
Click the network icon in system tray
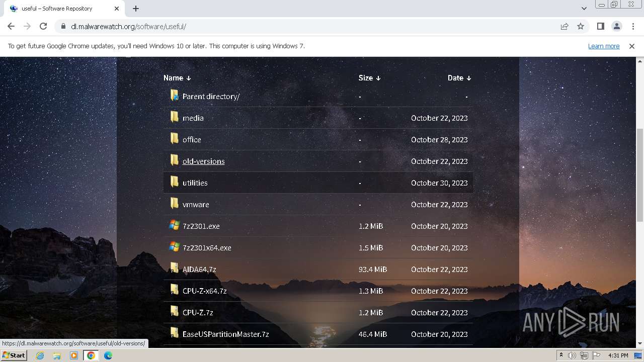[x=584, y=355]
